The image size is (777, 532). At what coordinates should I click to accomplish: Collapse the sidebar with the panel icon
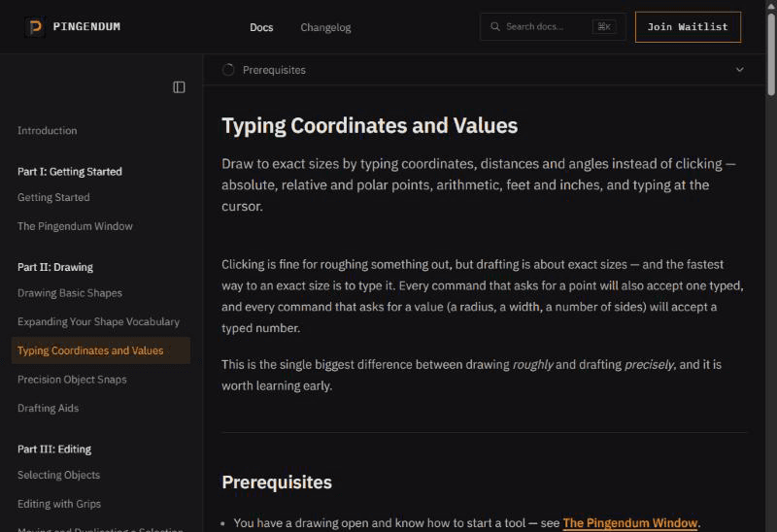179,87
